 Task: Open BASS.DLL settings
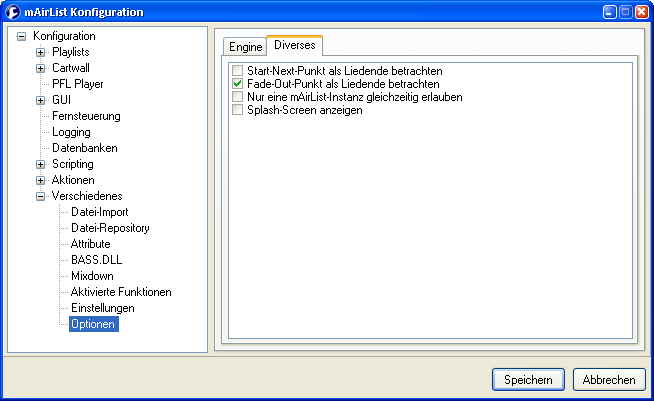[x=96, y=260]
